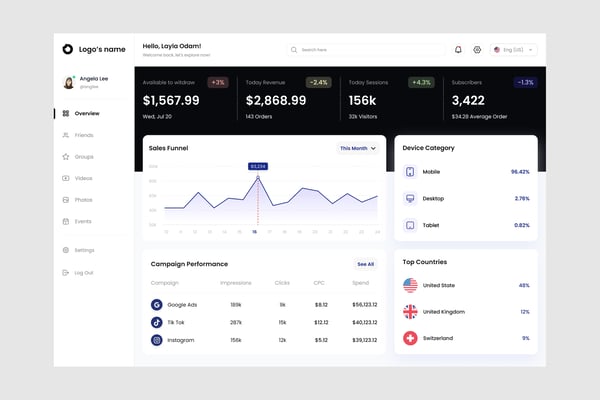This screenshot has width=600, height=400.
Task: Click the 9% Switzerland share
Action: coord(526,338)
